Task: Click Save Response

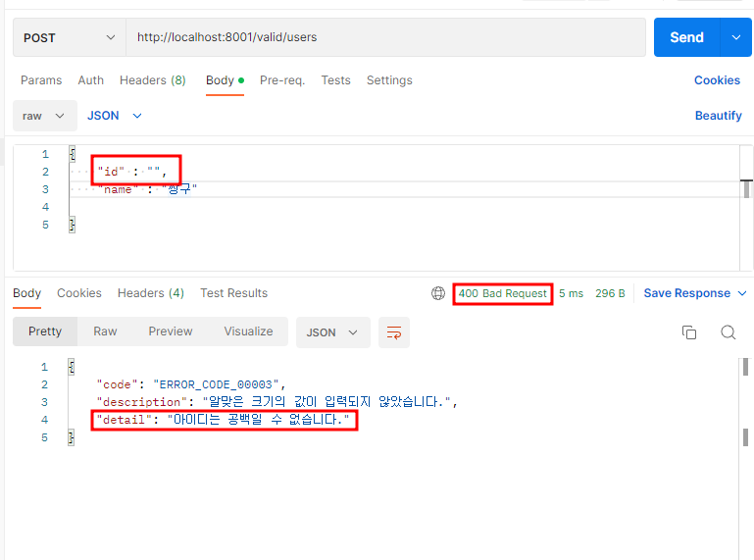Action: 686,293
